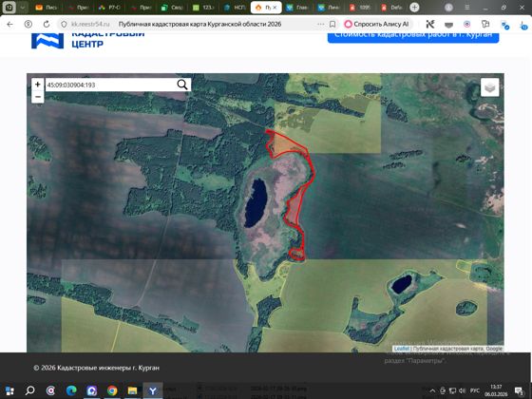
Task: Reload the page with browser refresh icon
Action: tap(47, 24)
